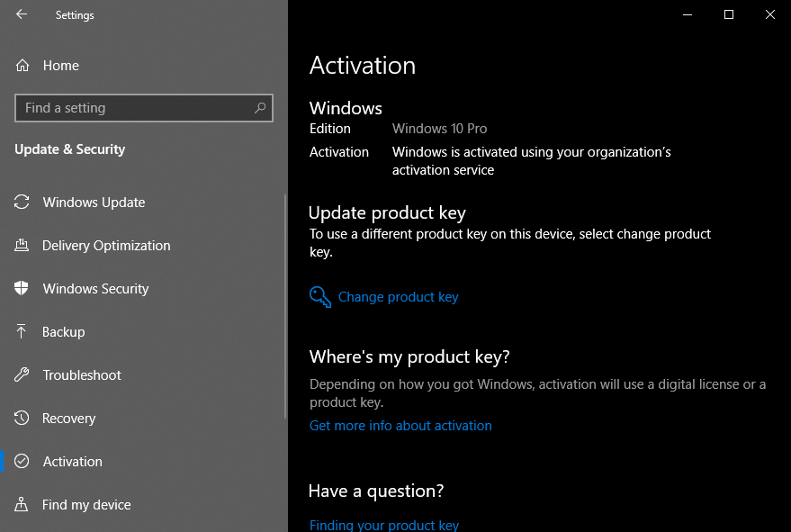Select Activation in the sidebar
Image resolution: width=791 pixels, height=532 pixels.
[144, 461]
